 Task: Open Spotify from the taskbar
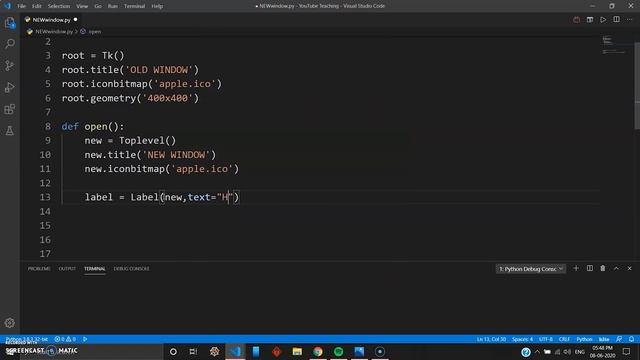tap(338, 351)
